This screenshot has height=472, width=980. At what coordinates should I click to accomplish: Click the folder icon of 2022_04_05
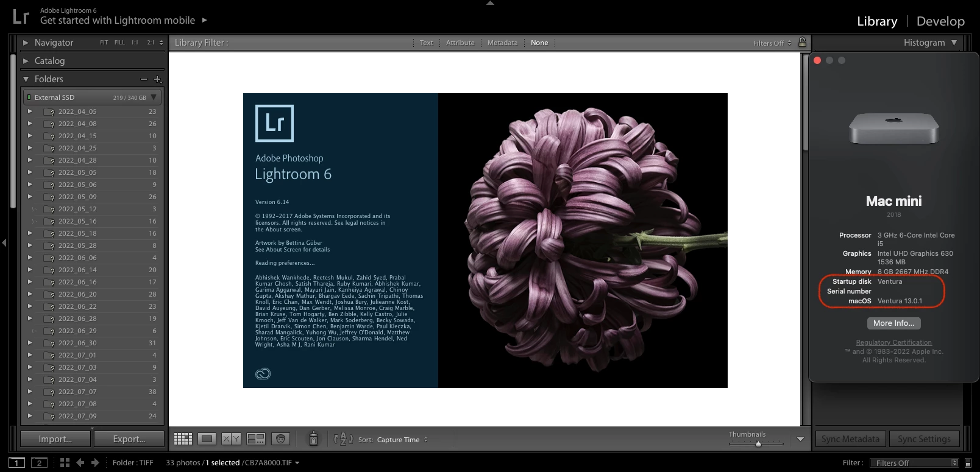pyautogui.click(x=49, y=112)
